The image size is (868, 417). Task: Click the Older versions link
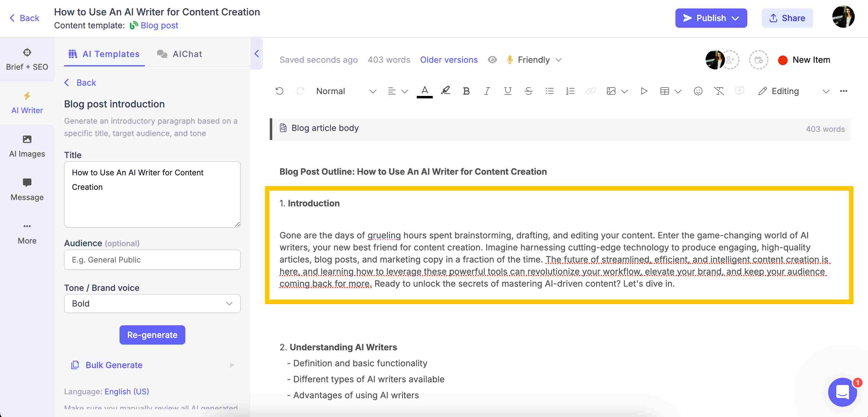[x=448, y=60]
